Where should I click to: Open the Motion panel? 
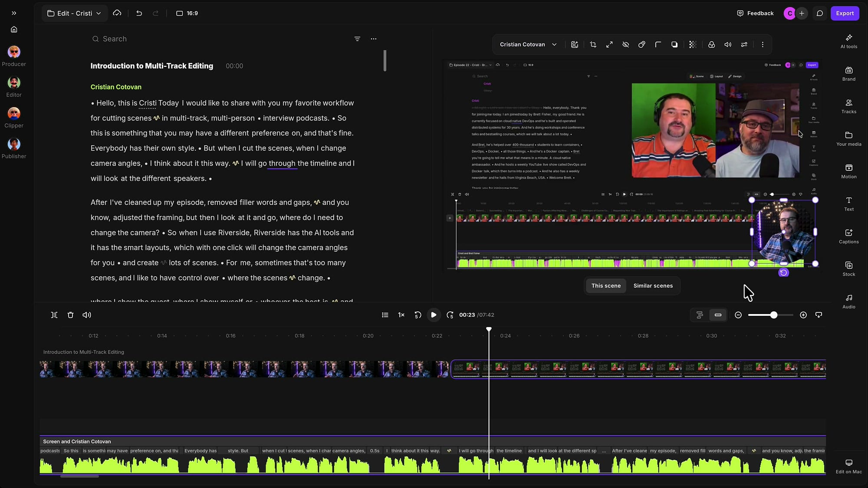[848, 171]
